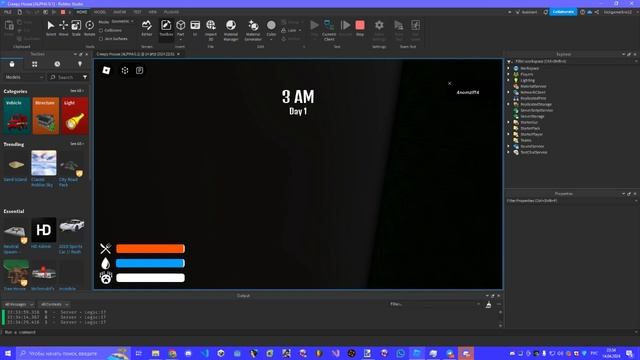640x360 pixels.
Task: Expand StarterPlayer in Explorer
Action: [x=509, y=134]
